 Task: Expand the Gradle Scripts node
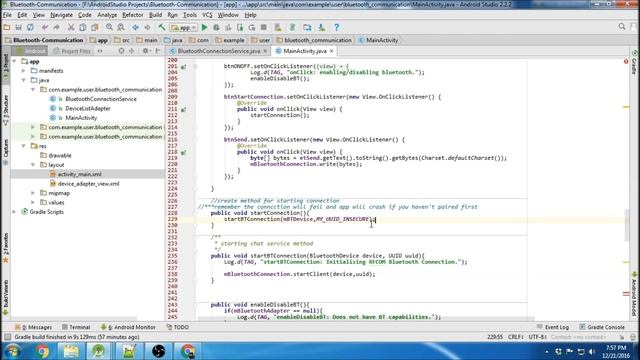tap(15, 211)
